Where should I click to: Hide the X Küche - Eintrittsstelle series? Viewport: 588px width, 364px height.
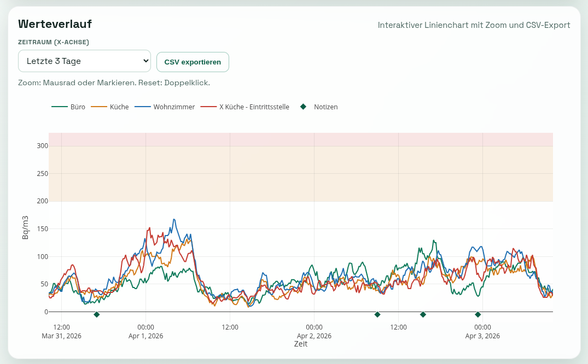[245, 107]
